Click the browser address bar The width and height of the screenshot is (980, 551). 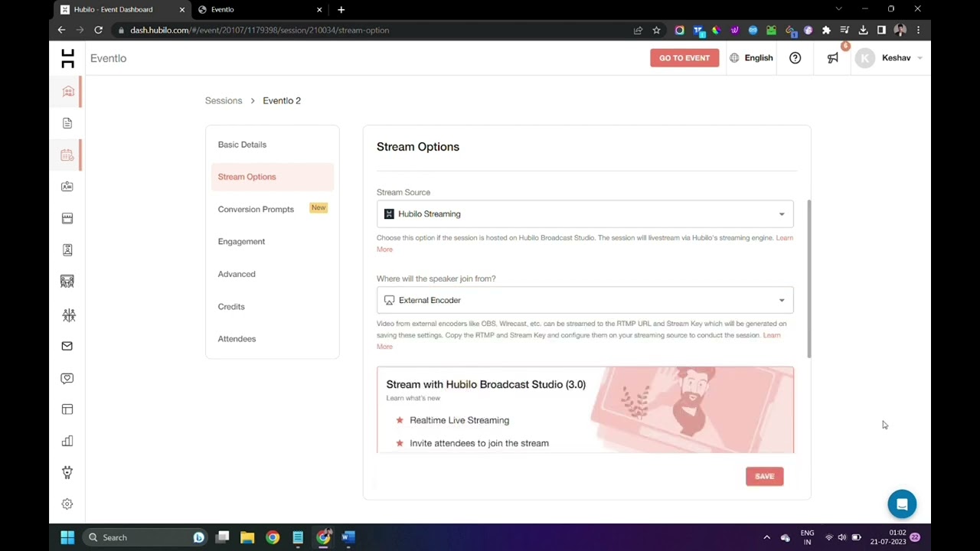click(x=375, y=30)
